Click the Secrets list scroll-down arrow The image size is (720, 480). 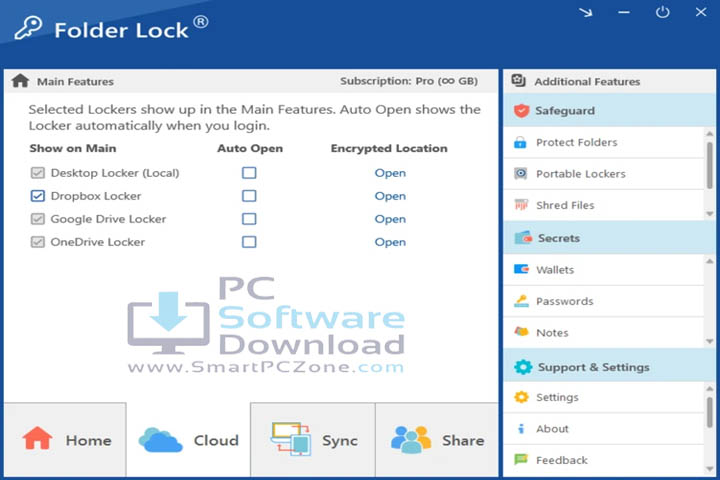tap(709, 341)
